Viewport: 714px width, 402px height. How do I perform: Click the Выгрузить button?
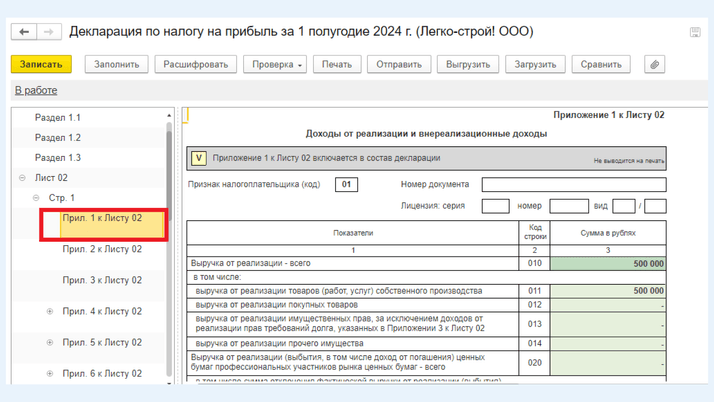point(468,64)
